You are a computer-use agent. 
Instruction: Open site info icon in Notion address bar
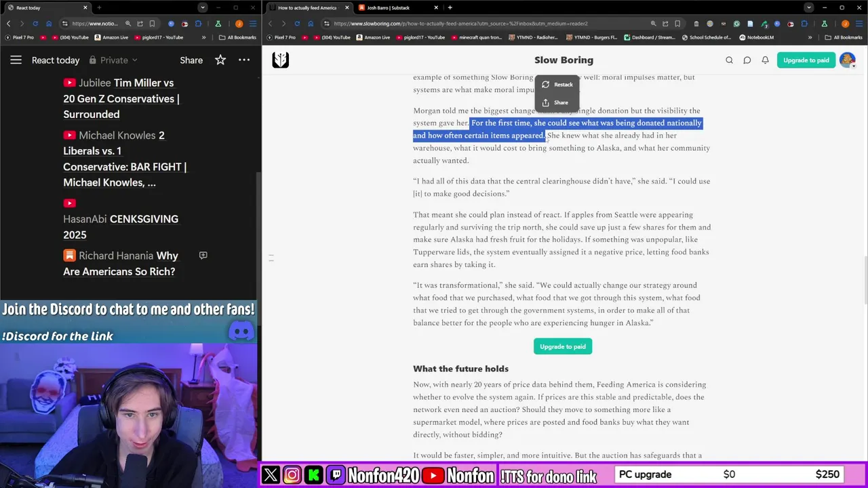point(64,23)
